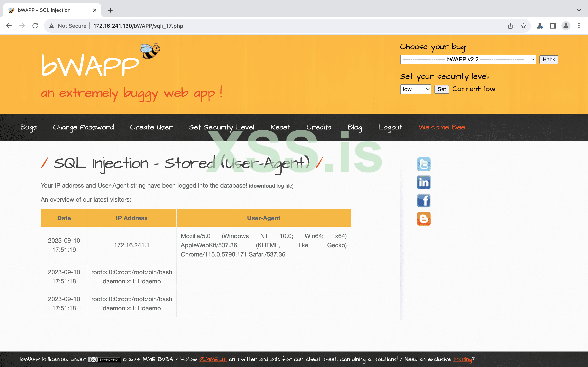Expand the tab search chevron
Screen dimensions: 588x367
click(579, 10)
